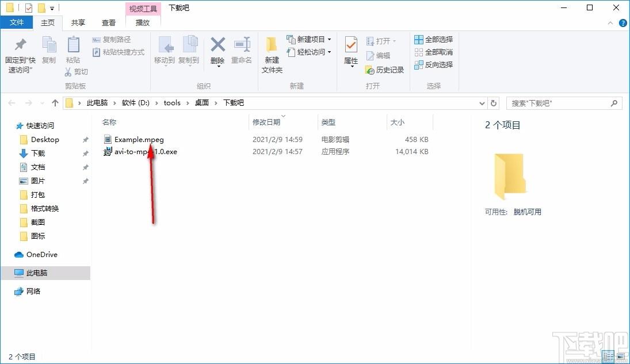Open the File (文件) menu

tap(17, 22)
